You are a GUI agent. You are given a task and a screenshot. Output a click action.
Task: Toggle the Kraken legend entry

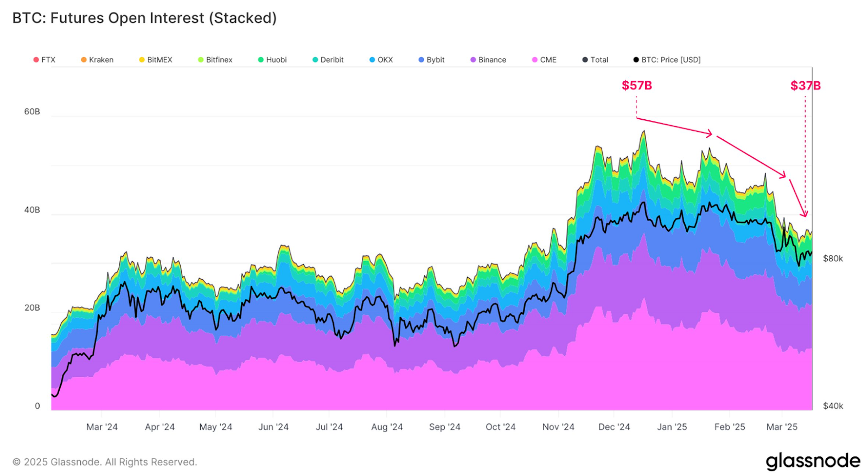point(97,60)
